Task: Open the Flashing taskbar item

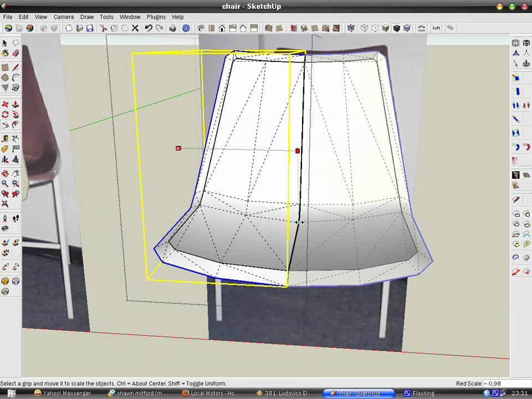Action: point(419,393)
